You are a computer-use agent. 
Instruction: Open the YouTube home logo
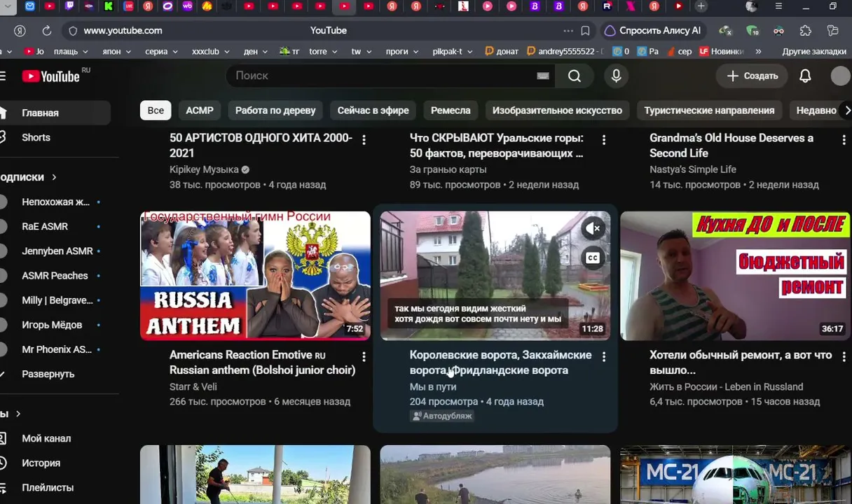point(50,76)
